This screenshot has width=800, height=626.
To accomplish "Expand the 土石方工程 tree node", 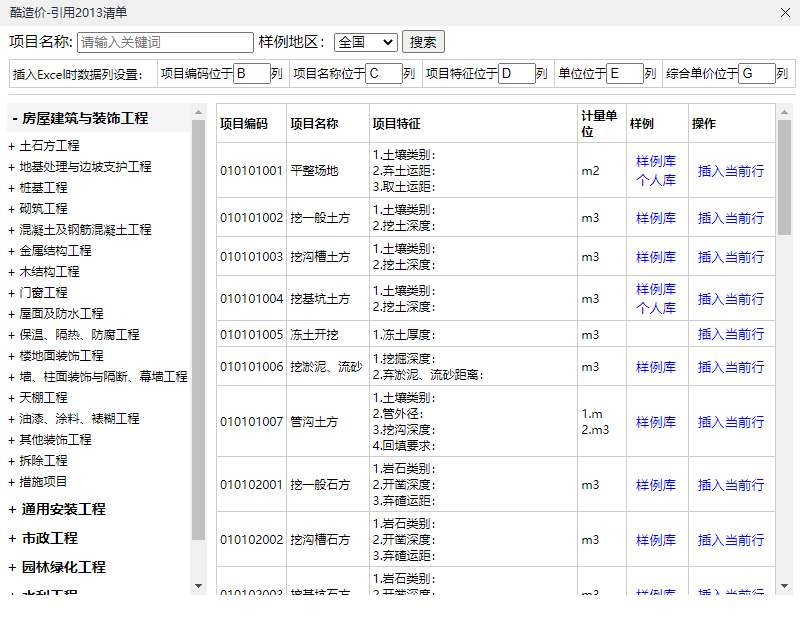I will point(11,146).
